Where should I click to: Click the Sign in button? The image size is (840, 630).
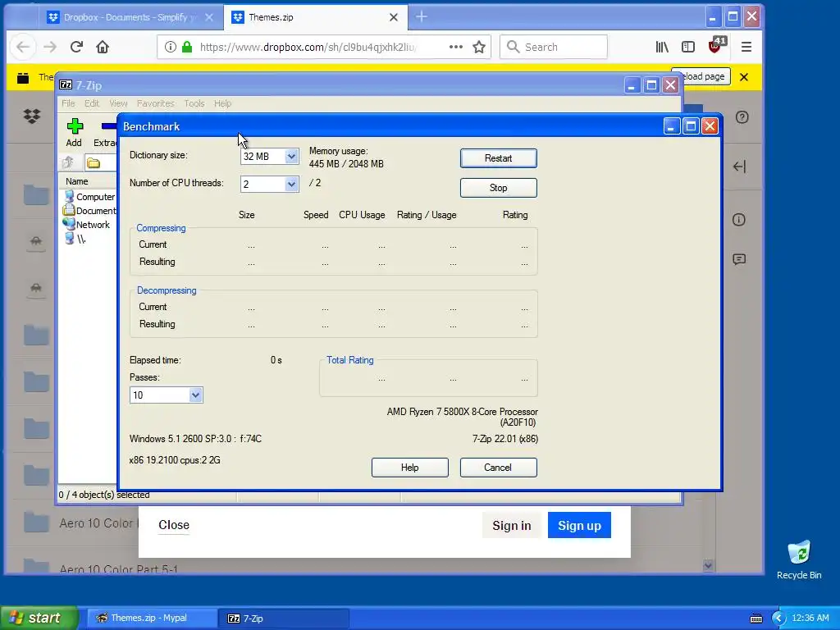tap(512, 526)
